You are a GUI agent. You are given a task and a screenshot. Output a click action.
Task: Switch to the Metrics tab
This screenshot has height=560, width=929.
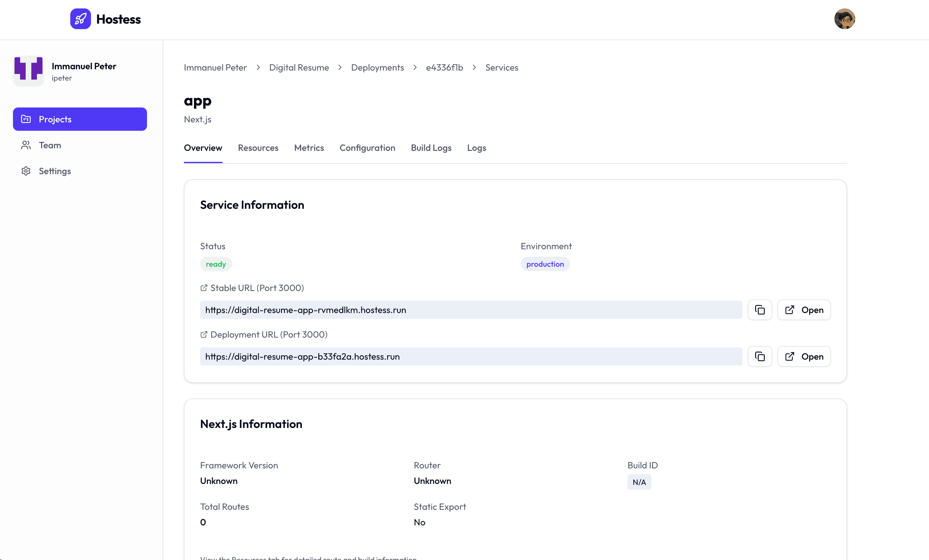309,148
